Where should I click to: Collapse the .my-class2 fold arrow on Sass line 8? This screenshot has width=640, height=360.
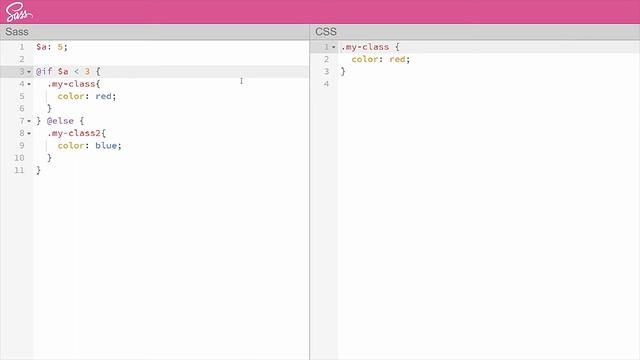29,133
